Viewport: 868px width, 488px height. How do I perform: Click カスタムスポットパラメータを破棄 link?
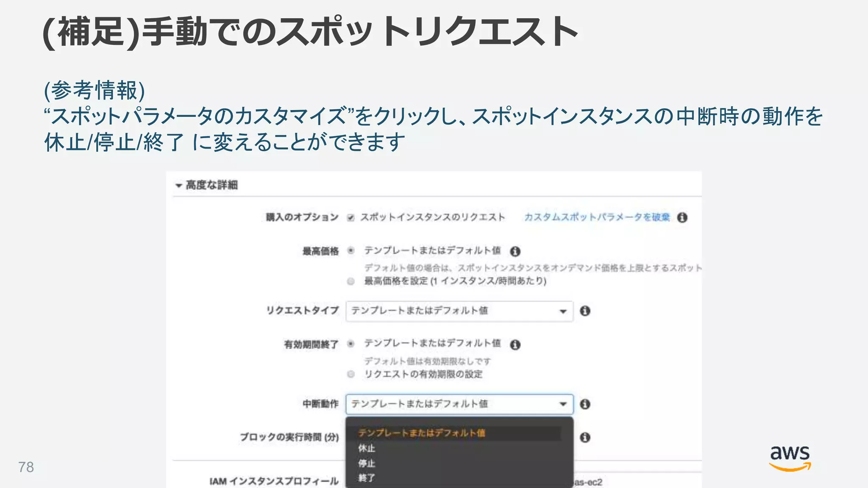(597, 217)
